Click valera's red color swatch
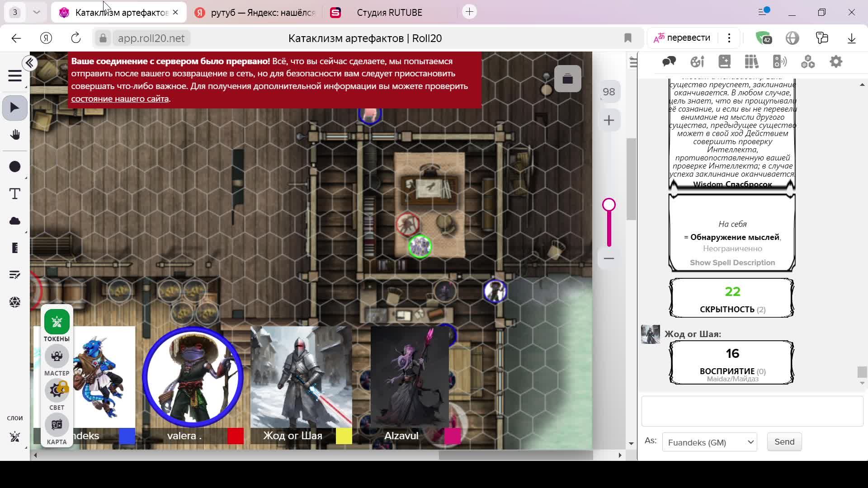 click(x=236, y=436)
